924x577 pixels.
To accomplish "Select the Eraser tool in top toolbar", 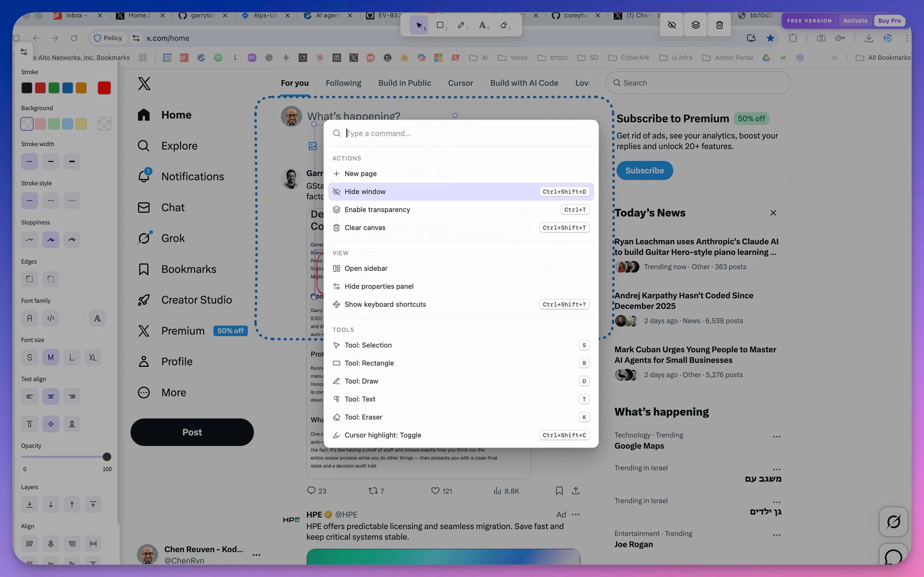I will (x=504, y=25).
